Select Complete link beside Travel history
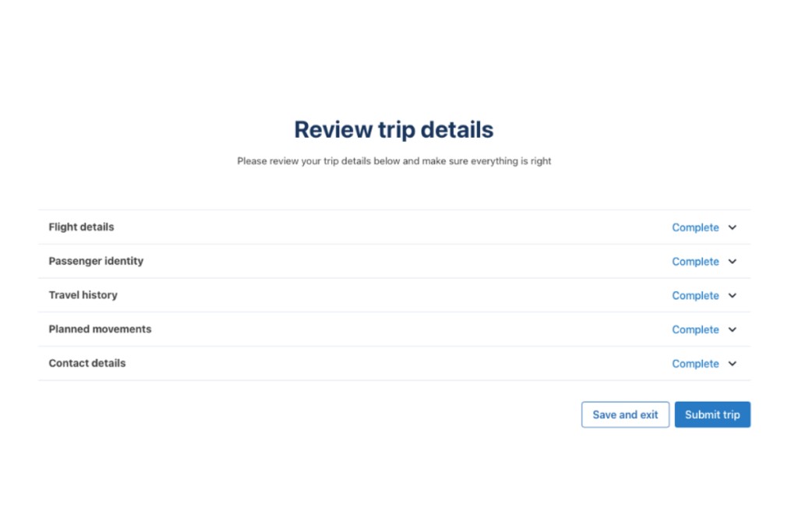798x532 pixels. pos(695,296)
